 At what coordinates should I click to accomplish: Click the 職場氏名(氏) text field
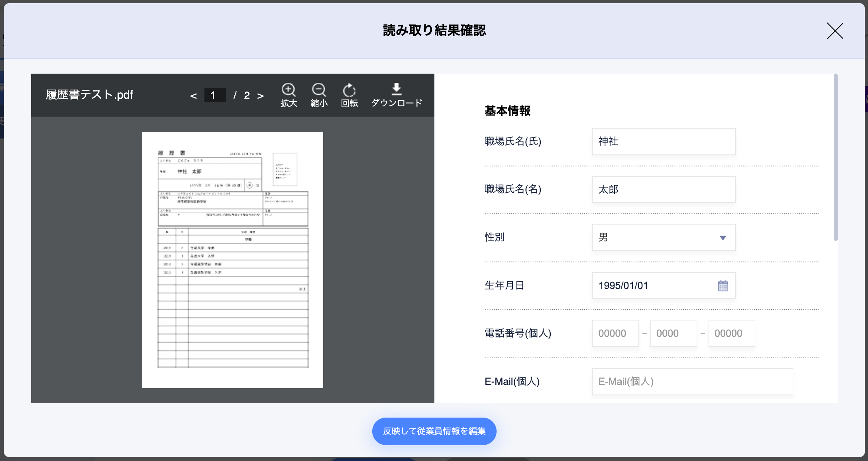pyautogui.click(x=664, y=141)
